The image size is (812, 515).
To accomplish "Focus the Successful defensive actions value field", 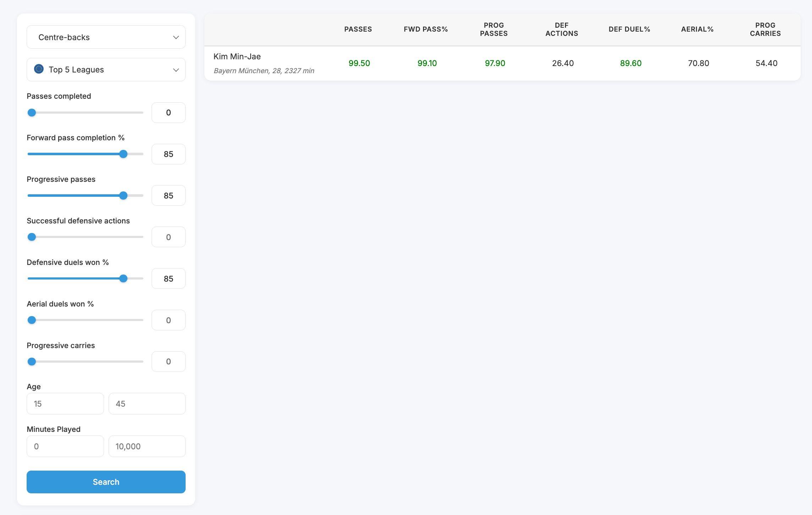I will 168,237.
